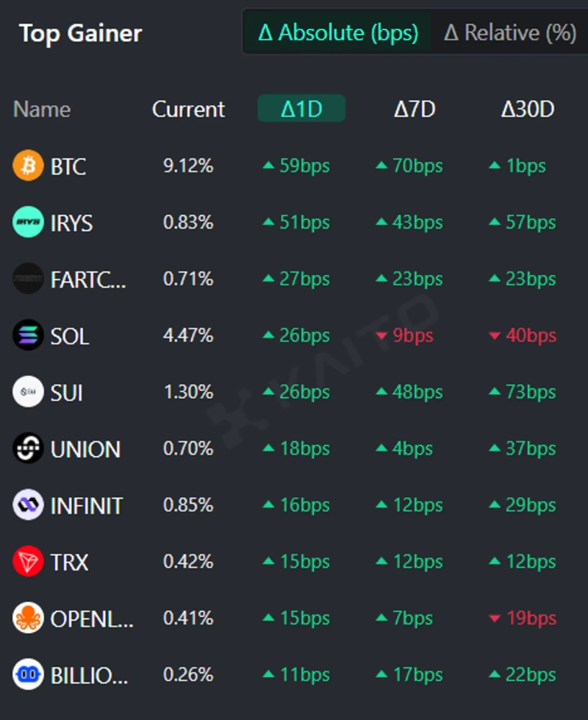Click the dark FARTC token icon
The height and width of the screenshot is (720, 588).
[29, 279]
